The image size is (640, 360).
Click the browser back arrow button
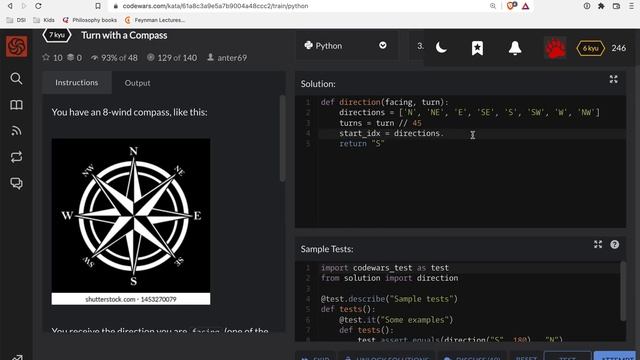pos(10,6)
